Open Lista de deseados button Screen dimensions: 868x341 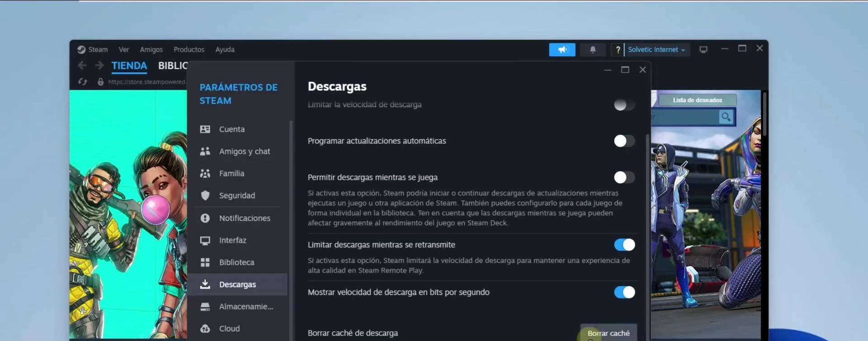tap(697, 100)
